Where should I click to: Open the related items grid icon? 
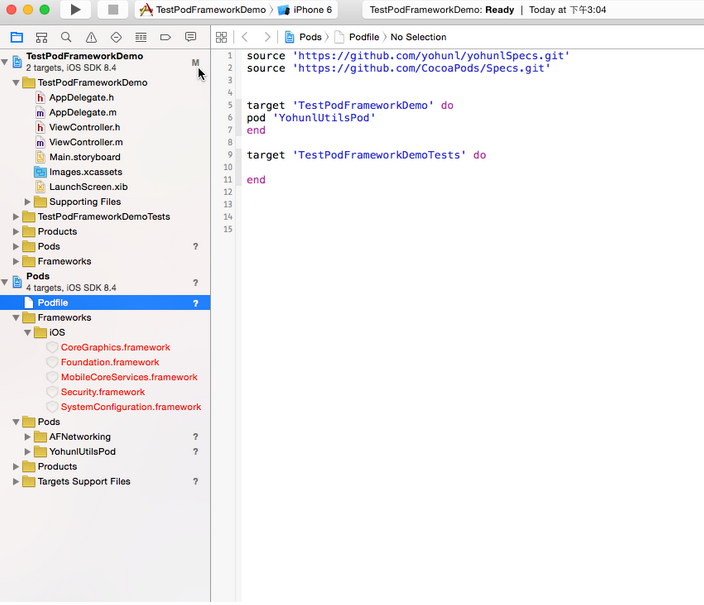pos(222,37)
